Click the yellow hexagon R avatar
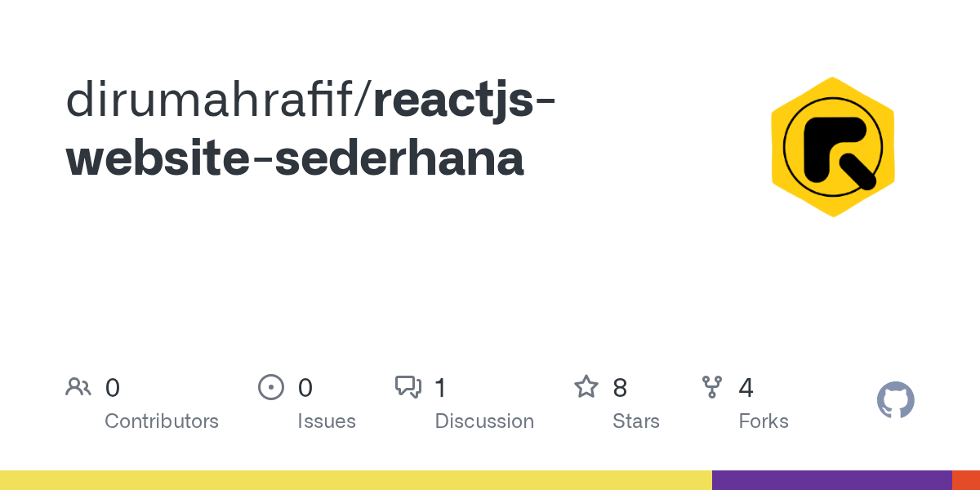This screenshot has width=980, height=490. point(833,147)
